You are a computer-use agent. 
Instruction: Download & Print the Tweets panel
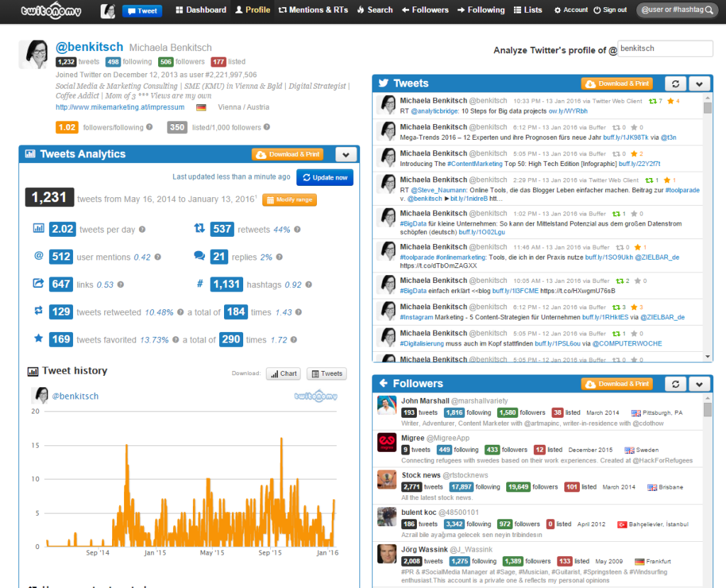617,84
